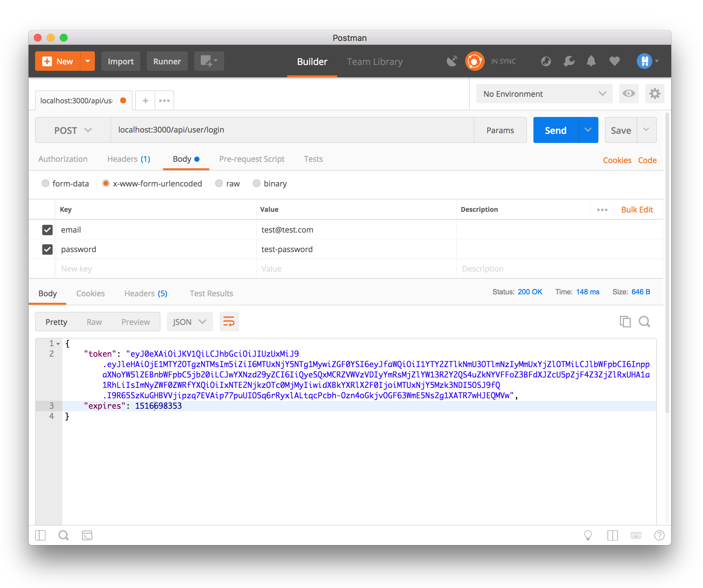703x588 pixels.
Task: Open the New button dropdown arrow
Action: tap(88, 61)
